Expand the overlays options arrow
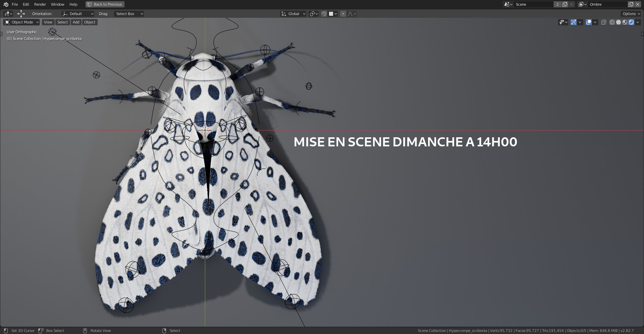This screenshot has width=644, height=334. click(595, 22)
